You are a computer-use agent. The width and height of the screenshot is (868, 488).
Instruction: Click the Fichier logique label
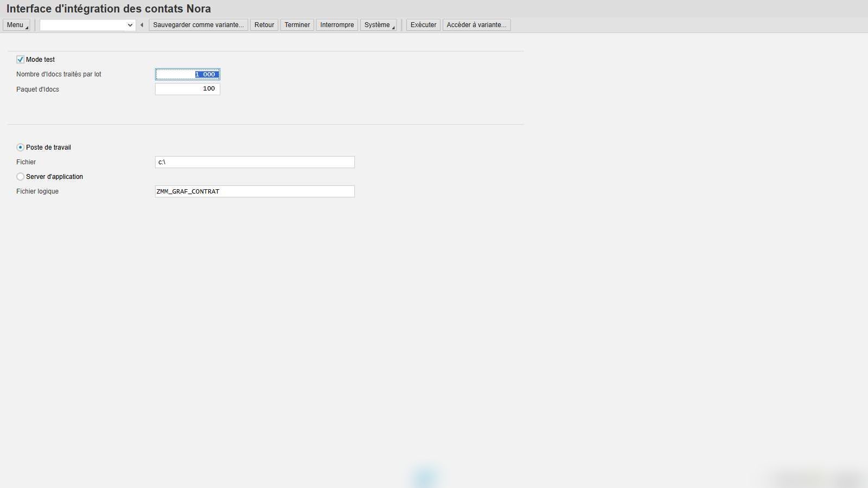(x=37, y=191)
